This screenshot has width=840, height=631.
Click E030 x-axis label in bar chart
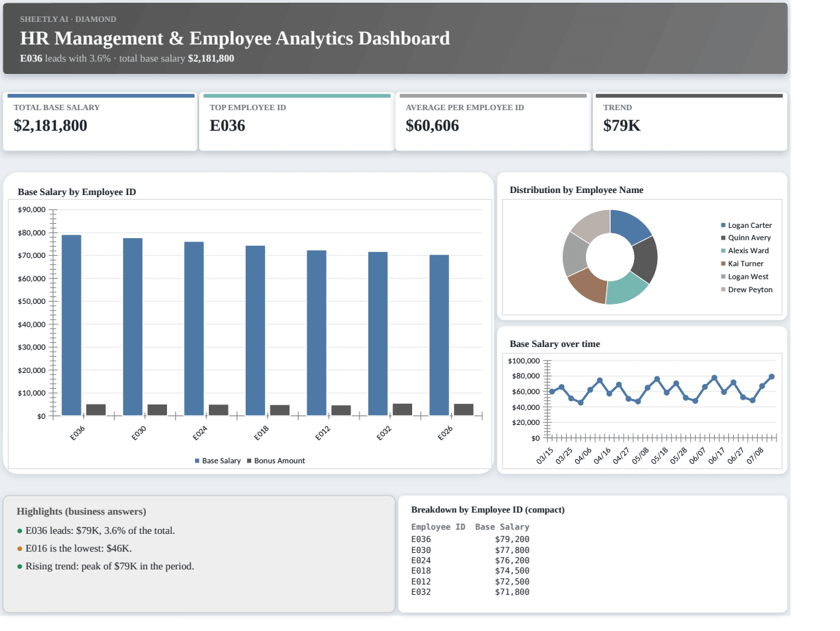click(138, 433)
